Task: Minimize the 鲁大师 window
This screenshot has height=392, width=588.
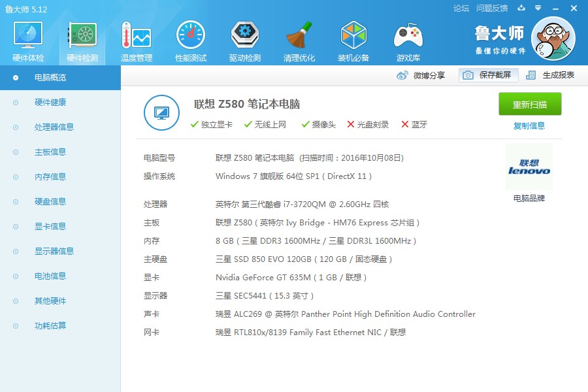Action: [x=556, y=8]
